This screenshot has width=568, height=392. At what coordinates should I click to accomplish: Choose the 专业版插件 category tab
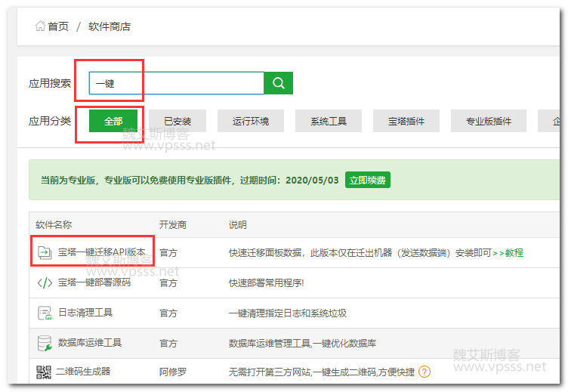[488, 121]
